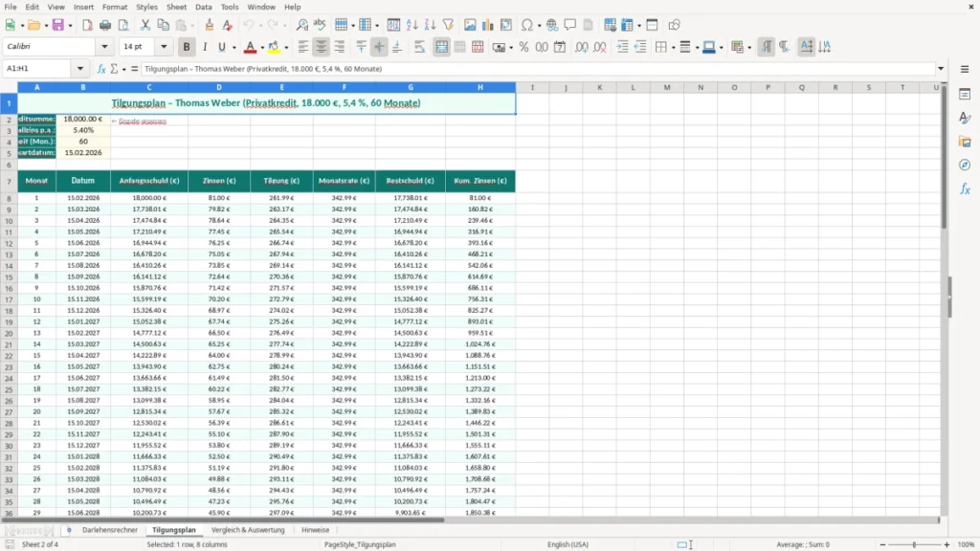
Task: Toggle center horizontally alignment
Action: pos(322,47)
